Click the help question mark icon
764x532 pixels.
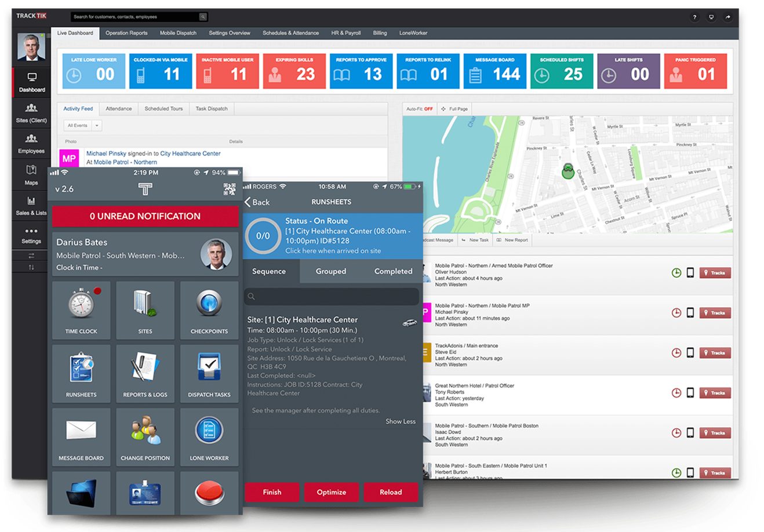click(694, 17)
